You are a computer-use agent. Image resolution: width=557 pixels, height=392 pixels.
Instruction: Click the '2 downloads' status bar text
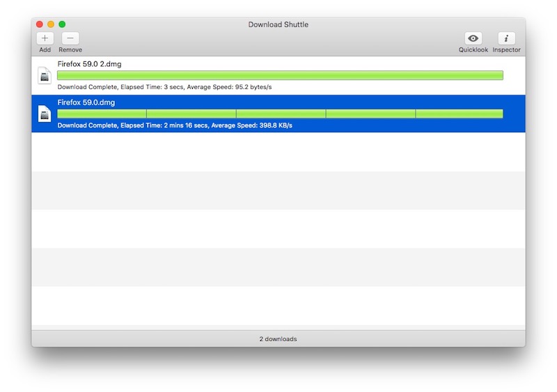(278, 339)
